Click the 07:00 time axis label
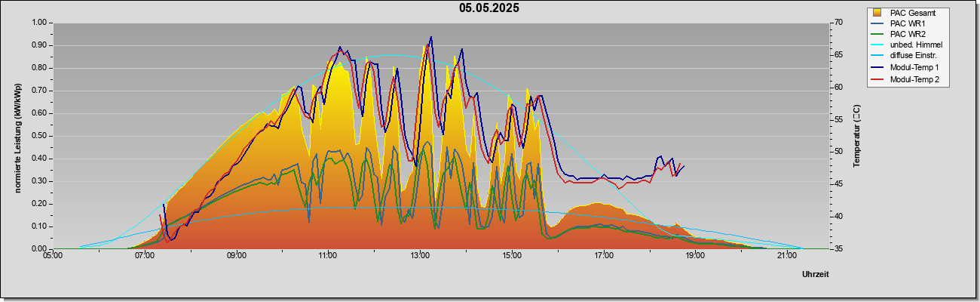Screen dimensions: 980x302 [x=145, y=256]
